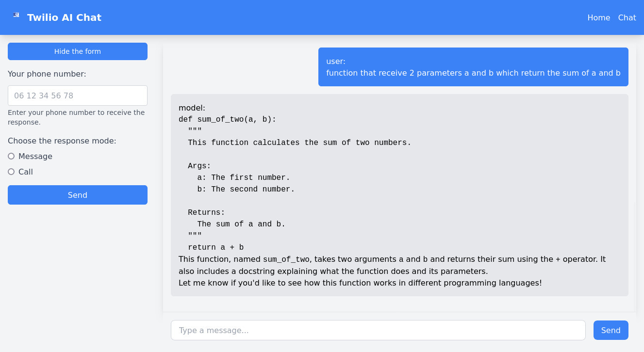Select the Call response mode radio
This screenshot has width=644, height=352.
[x=11, y=172]
